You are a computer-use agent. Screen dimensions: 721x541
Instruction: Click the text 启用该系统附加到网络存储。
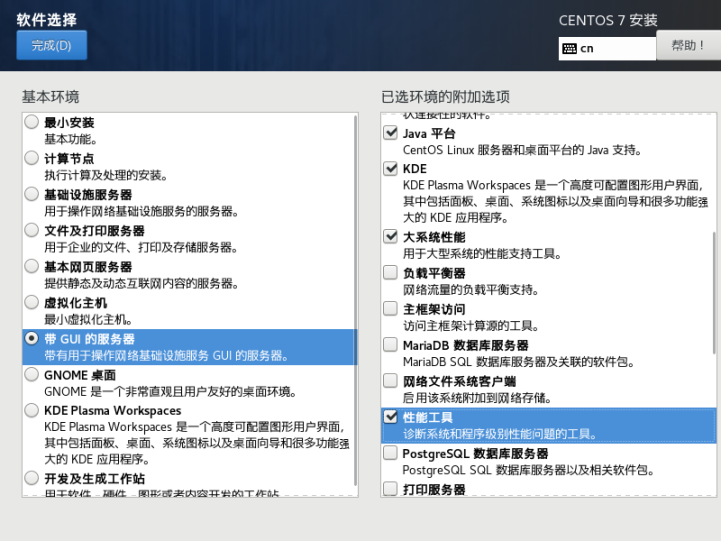[x=477, y=398]
